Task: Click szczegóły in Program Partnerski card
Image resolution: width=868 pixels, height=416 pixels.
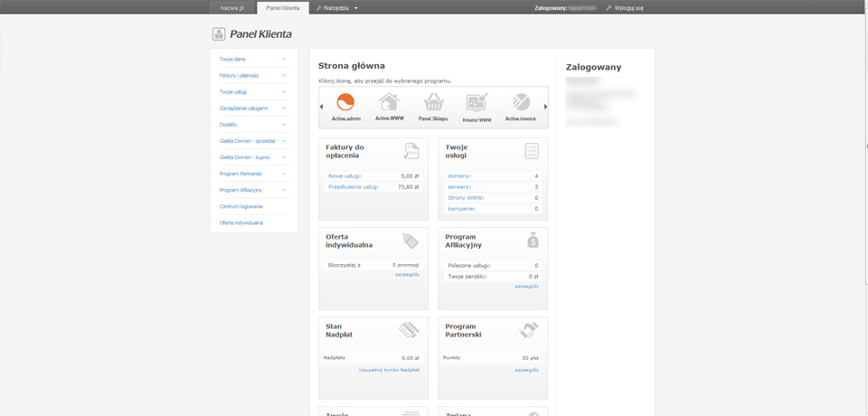Action: click(x=527, y=370)
